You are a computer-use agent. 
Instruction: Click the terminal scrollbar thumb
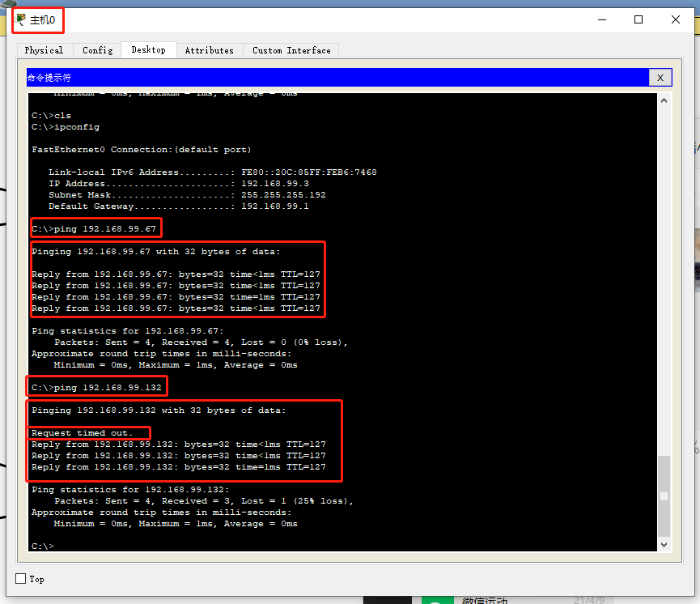(664, 496)
